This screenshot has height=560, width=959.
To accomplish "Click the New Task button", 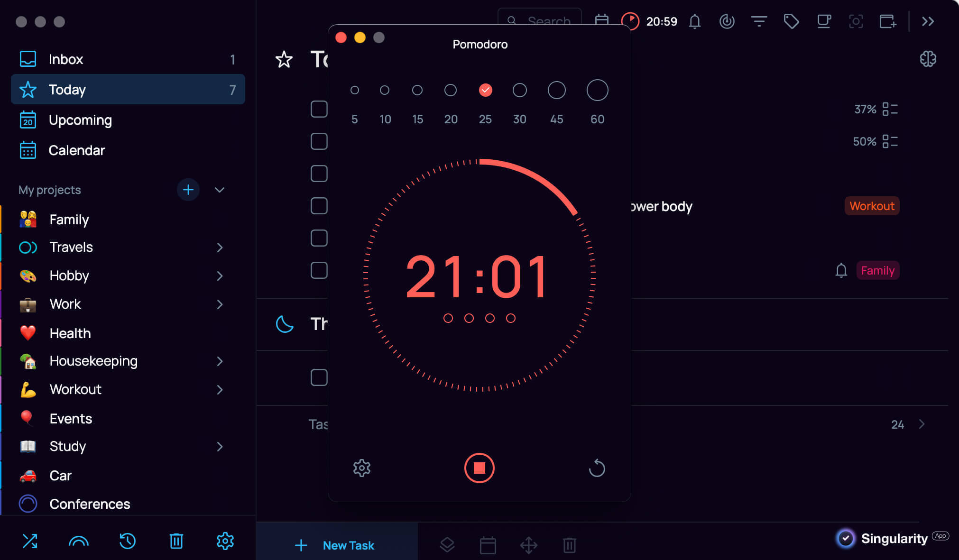I will pos(337,545).
